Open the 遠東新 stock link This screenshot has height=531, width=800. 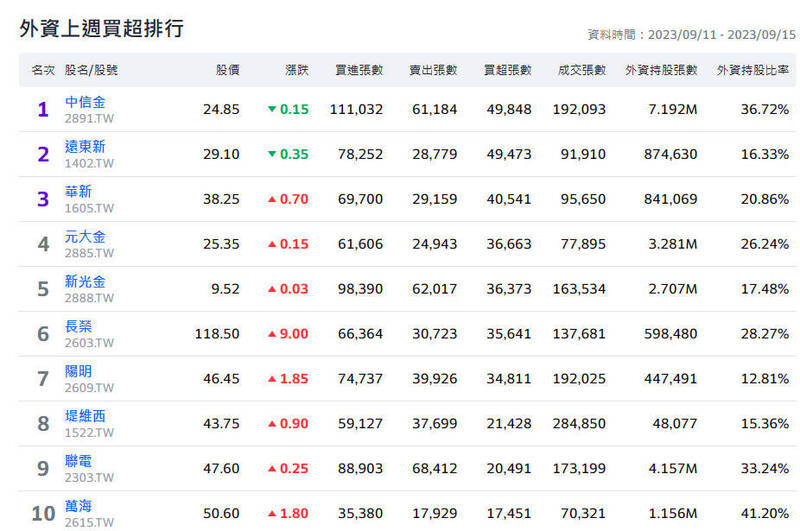pos(85,147)
